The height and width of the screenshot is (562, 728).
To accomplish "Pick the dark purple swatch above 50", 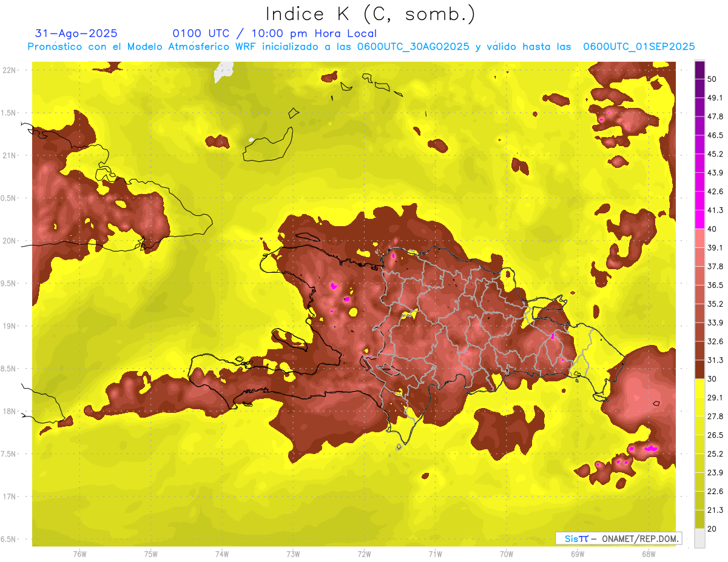I will pyautogui.click(x=699, y=70).
